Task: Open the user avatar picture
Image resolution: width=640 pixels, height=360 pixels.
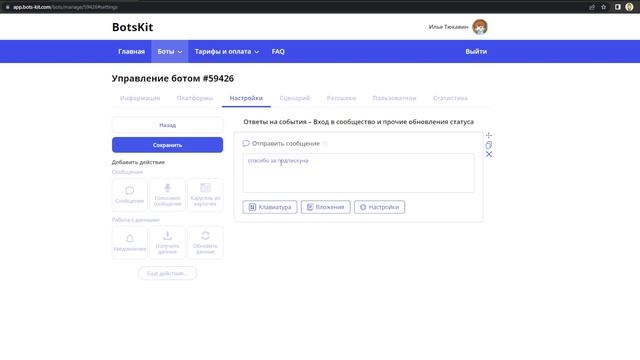Action: pos(480,27)
